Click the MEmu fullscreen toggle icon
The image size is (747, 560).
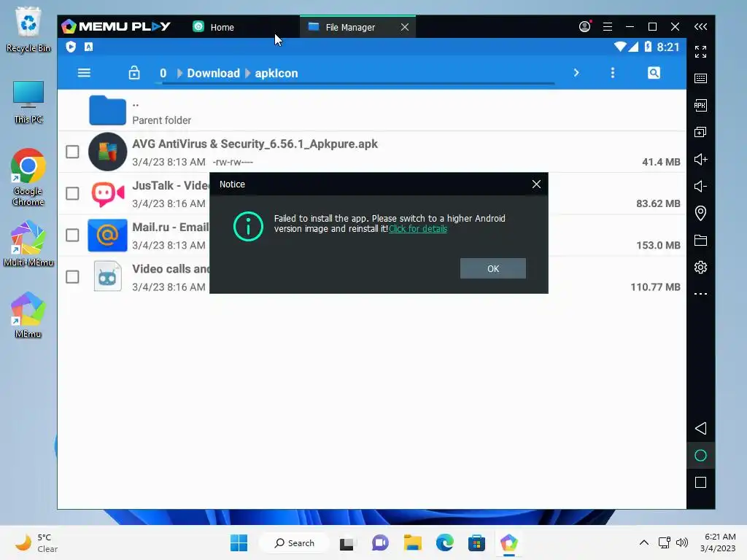[x=700, y=52]
